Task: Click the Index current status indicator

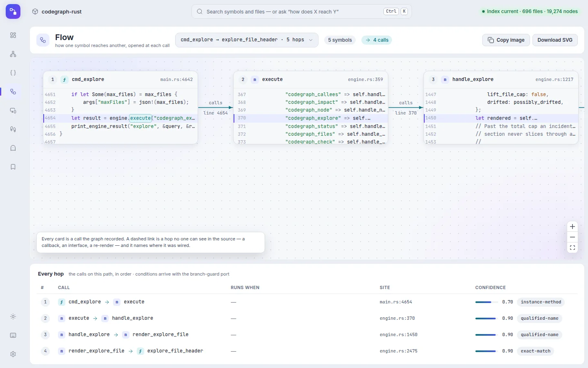Action: tap(530, 11)
